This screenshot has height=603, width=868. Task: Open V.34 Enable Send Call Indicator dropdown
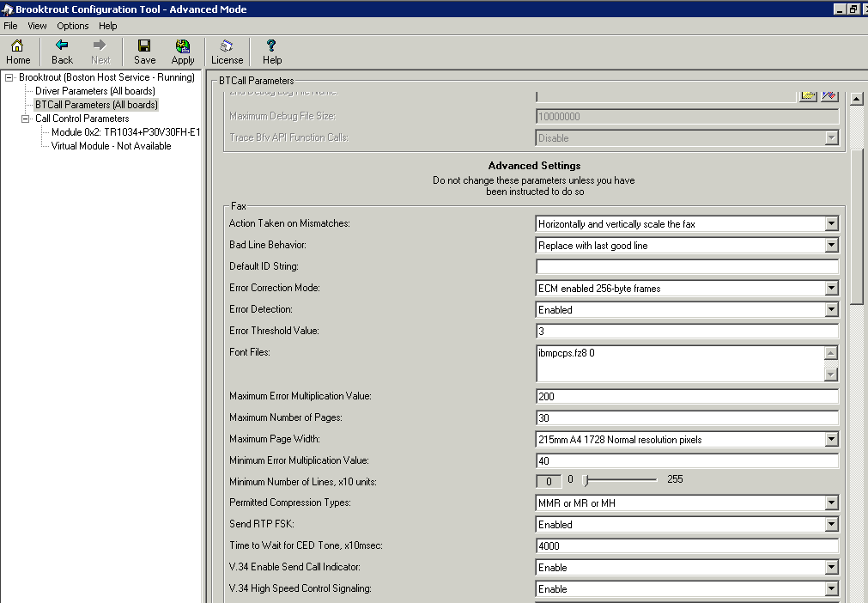[x=831, y=567]
